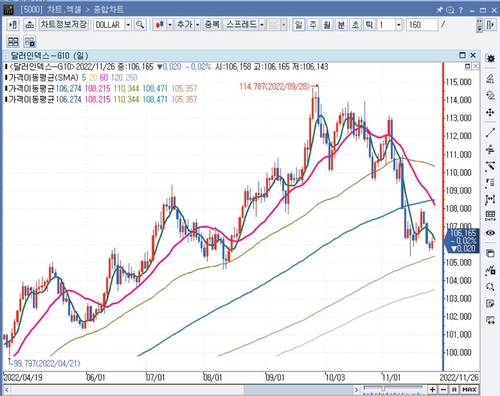Open the memo edit tool in sidebar

[490, 304]
